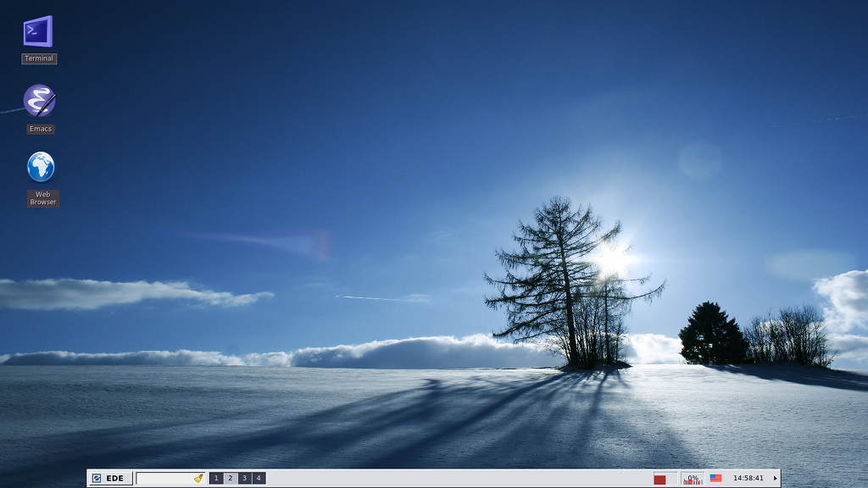868x488 pixels.
Task: Hide the panel with the arrow
Action: 775,478
